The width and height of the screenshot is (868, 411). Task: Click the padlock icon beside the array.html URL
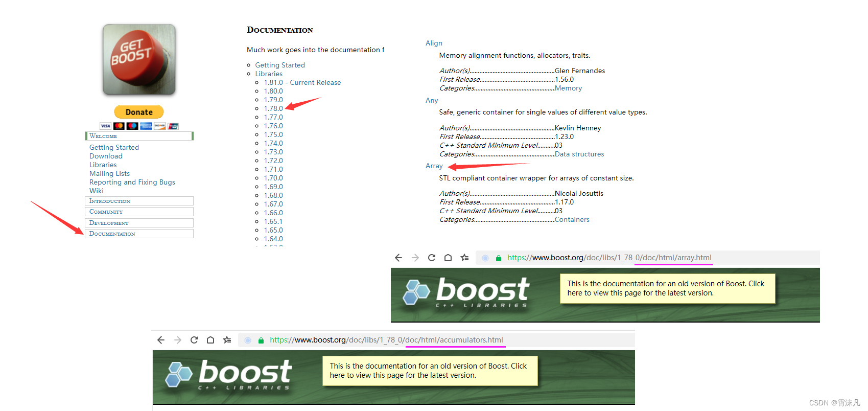[499, 258]
